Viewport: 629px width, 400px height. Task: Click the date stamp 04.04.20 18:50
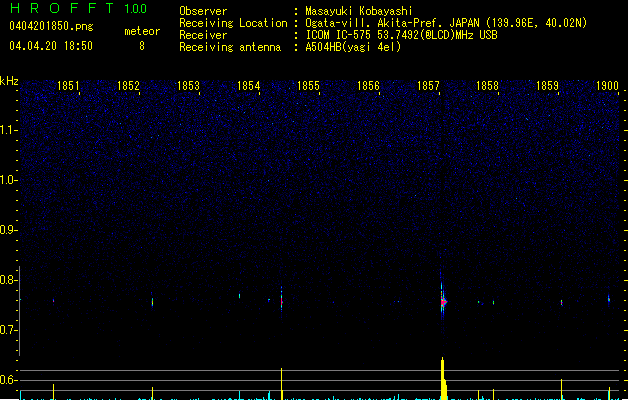click(51, 46)
